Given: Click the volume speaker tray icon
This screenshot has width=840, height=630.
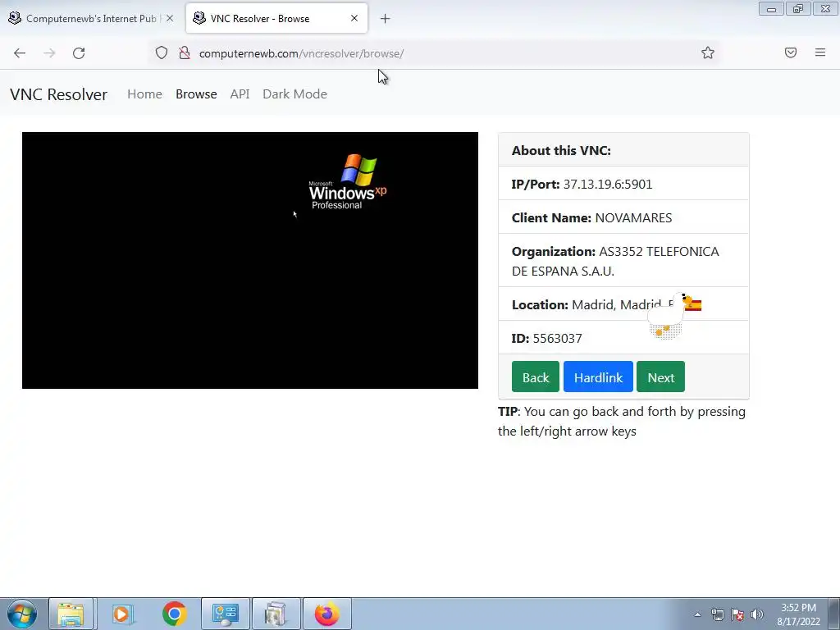Looking at the screenshot, I should click(756, 614).
